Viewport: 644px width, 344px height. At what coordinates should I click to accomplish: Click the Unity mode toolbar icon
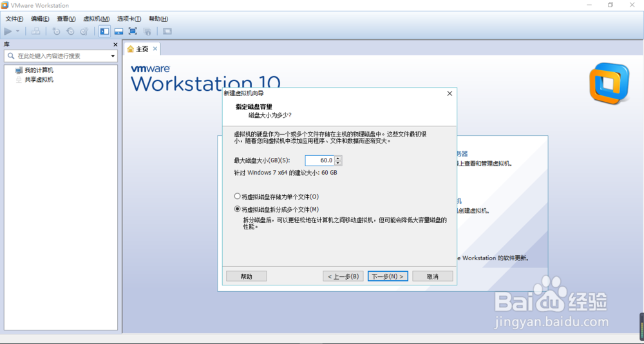[147, 31]
